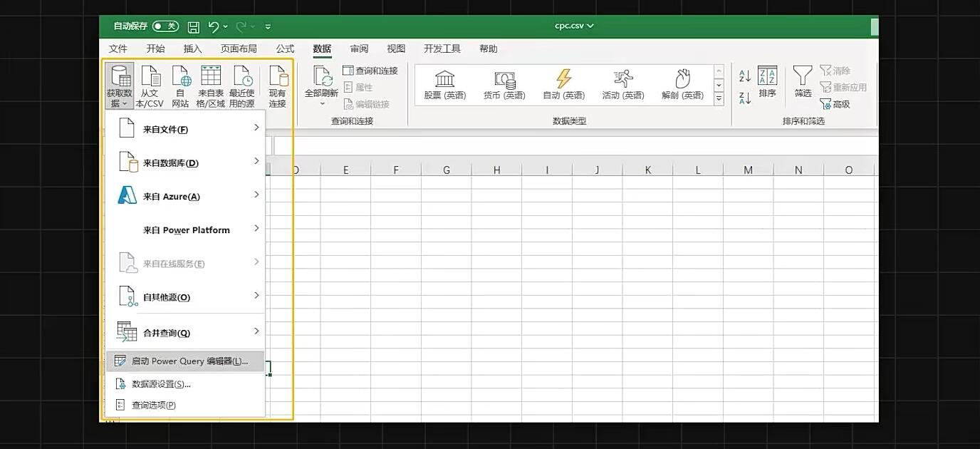Click Refresh All (全部刷新) icon
Viewport: 980px width, 449px height.
[321, 86]
